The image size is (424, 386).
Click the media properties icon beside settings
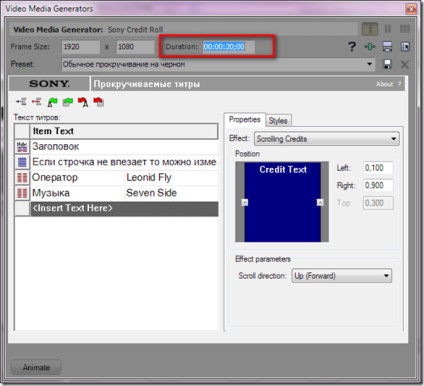[405, 47]
